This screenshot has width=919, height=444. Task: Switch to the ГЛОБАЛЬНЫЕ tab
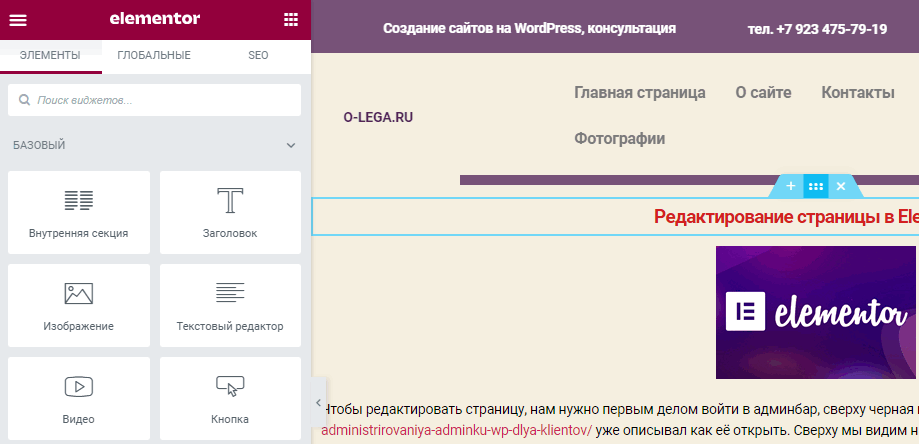tap(154, 56)
